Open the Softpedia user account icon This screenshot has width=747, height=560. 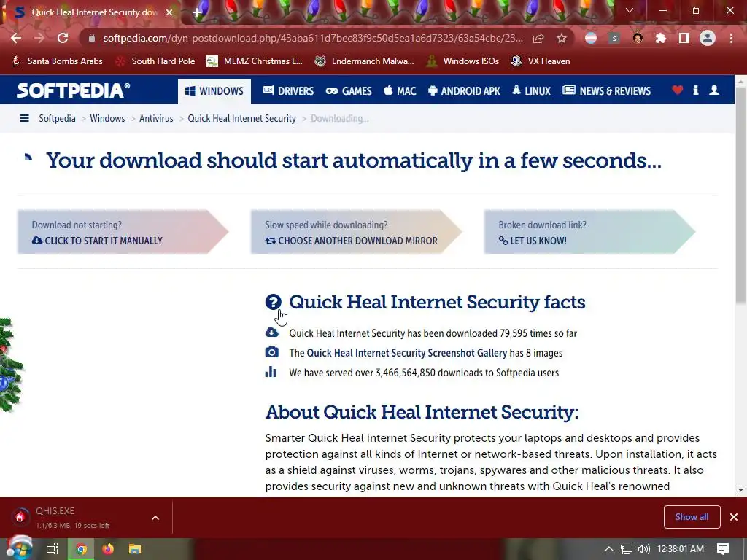[714, 90]
